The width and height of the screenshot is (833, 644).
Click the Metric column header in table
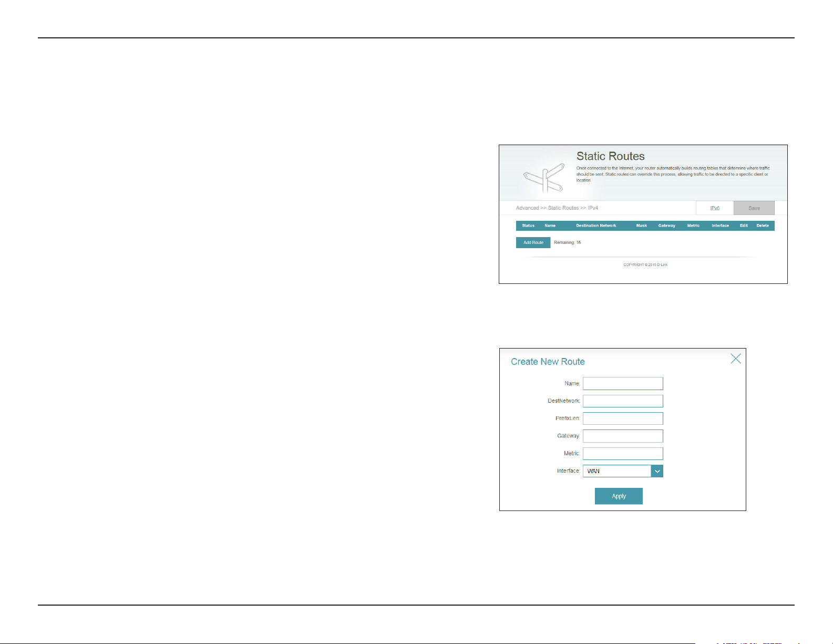coord(693,226)
